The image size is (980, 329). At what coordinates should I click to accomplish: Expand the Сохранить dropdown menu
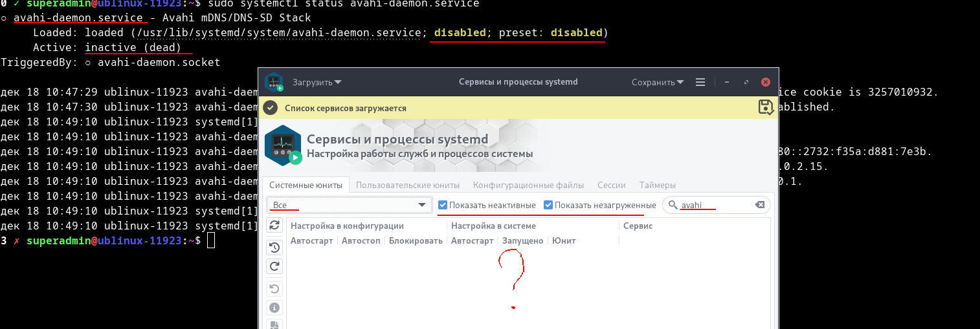click(x=658, y=83)
